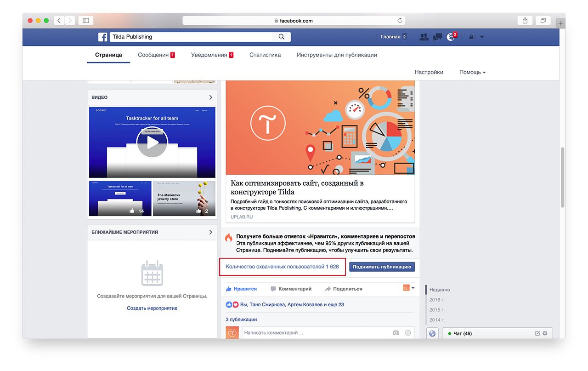Viewport: 588px width, 371px height.
Task: Open the Статистика tab
Action: coord(265,55)
